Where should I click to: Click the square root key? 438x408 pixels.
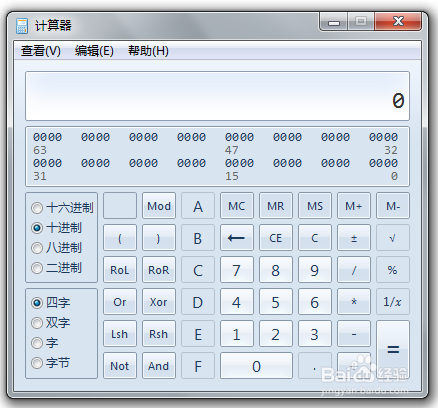coord(393,238)
